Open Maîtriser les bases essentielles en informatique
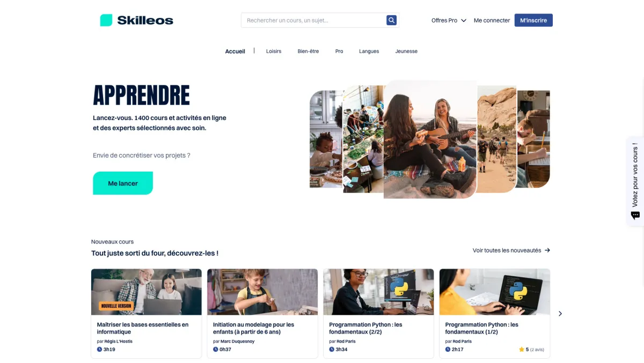This screenshot has width=644, height=363. point(143,328)
